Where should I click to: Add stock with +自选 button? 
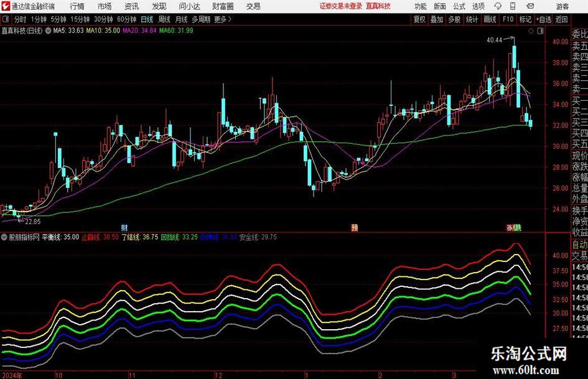coord(543,19)
